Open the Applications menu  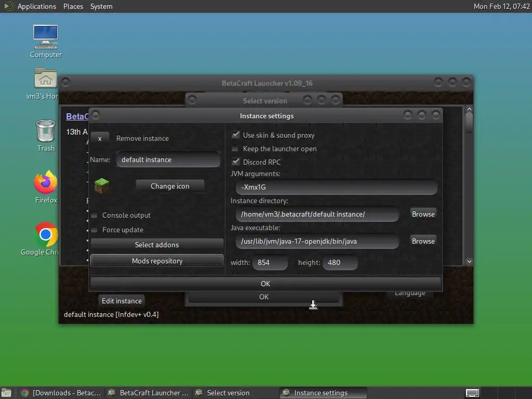tap(37, 6)
